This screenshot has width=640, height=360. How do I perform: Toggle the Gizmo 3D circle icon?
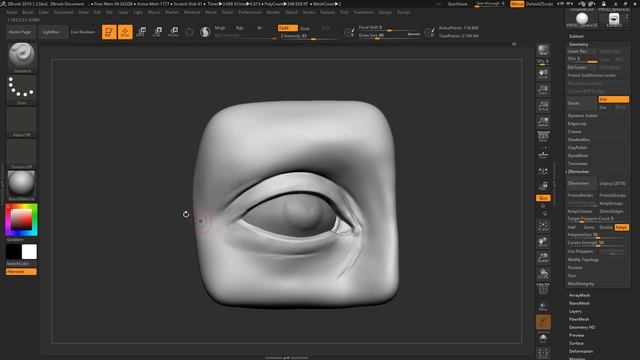tap(189, 32)
